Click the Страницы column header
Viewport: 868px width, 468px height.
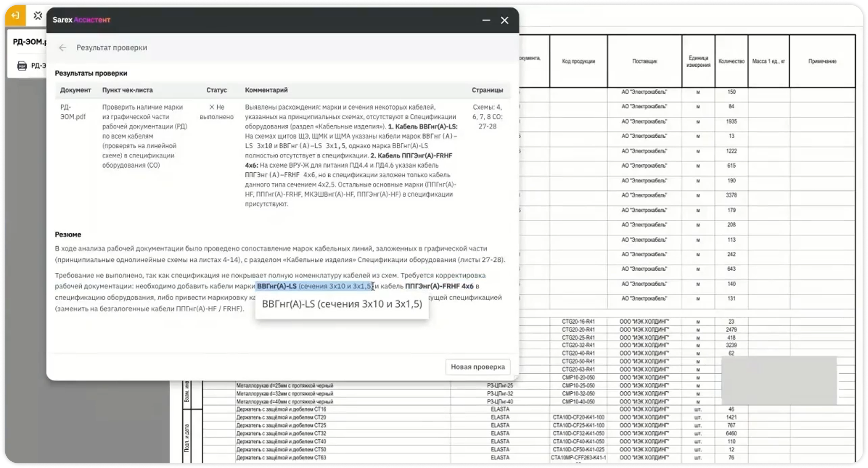[487, 90]
